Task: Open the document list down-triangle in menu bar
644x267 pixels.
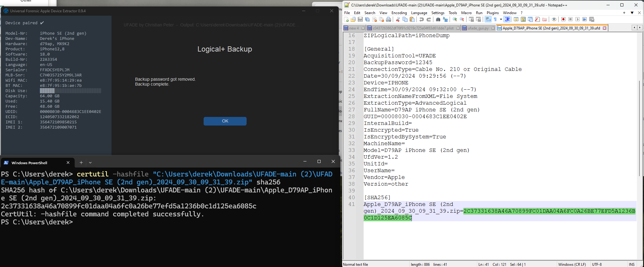Action: 632,13
